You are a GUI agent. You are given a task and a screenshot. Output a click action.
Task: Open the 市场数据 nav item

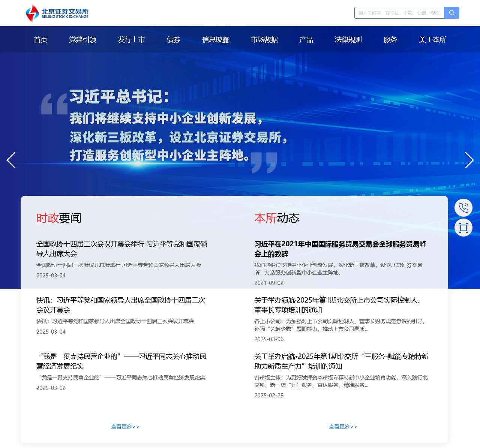pos(264,40)
